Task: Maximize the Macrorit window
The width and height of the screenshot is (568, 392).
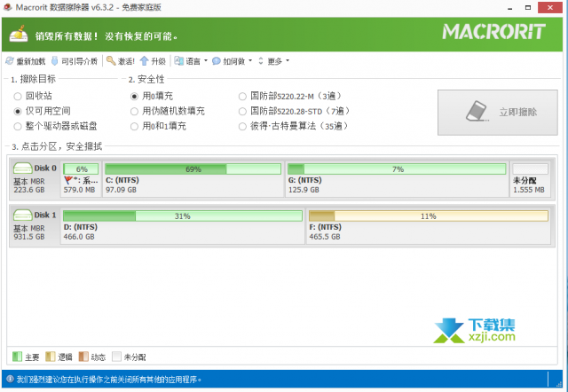Action: (528, 8)
